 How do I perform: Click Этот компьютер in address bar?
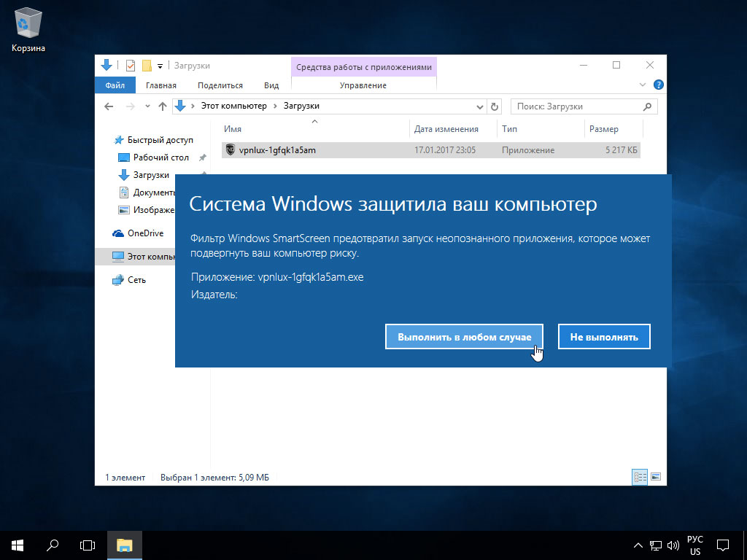234,106
